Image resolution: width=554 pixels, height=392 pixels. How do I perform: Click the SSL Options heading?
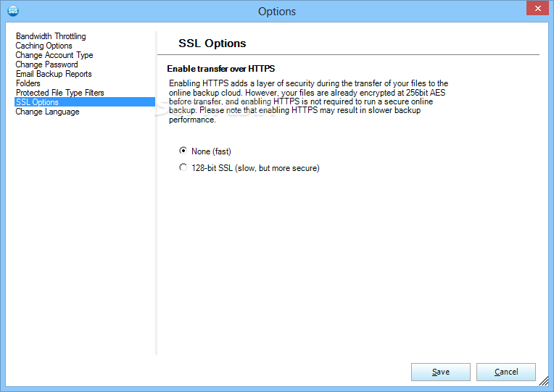(212, 43)
